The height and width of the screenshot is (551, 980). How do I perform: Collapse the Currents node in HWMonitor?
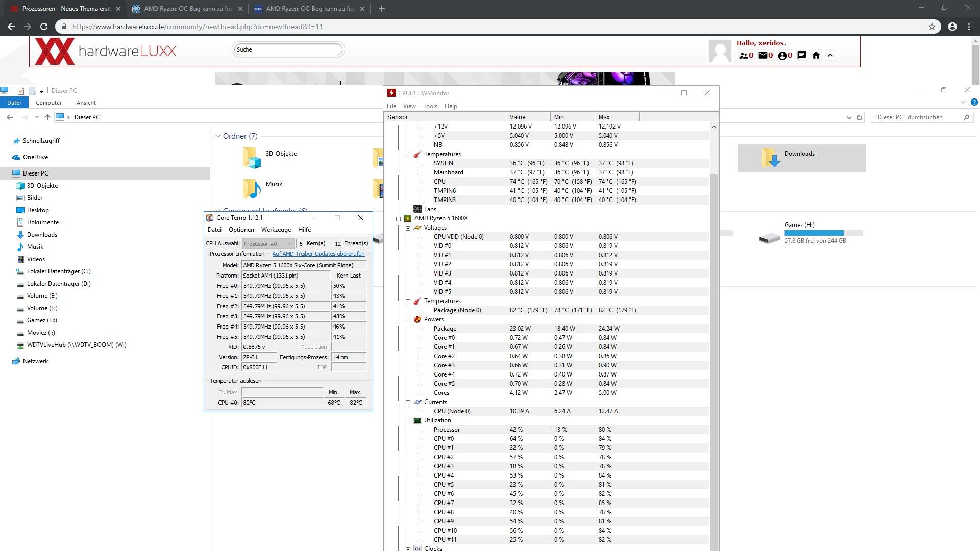point(408,403)
